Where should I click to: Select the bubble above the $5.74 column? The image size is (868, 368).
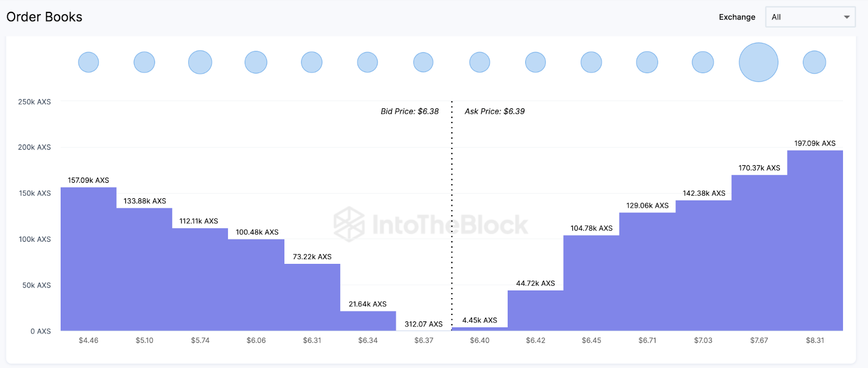[x=200, y=62]
